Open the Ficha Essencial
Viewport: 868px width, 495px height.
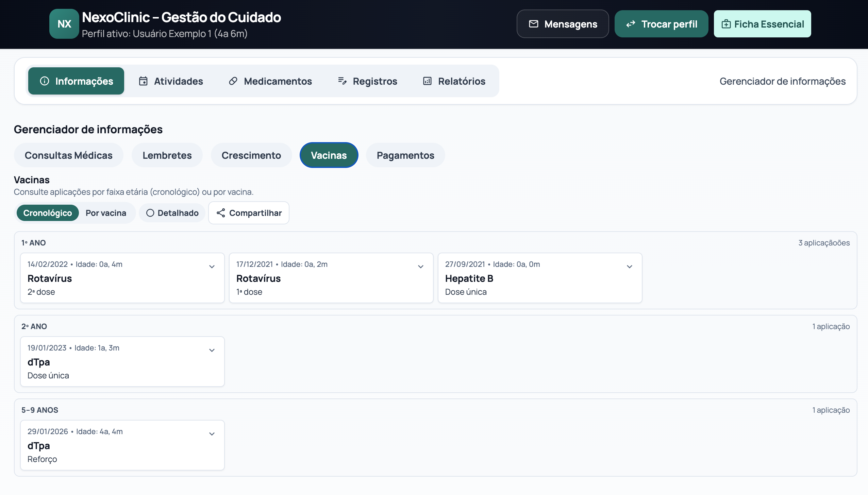click(x=763, y=24)
